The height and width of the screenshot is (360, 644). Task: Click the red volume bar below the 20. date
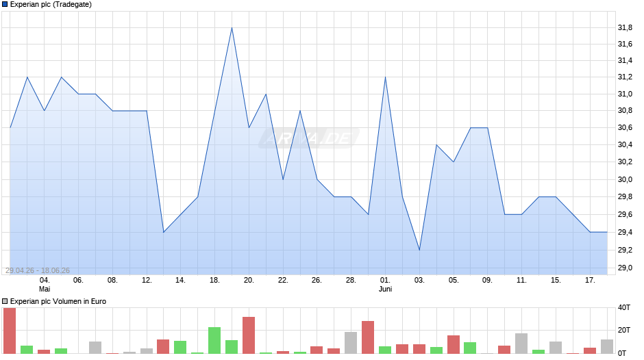tap(249, 335)
